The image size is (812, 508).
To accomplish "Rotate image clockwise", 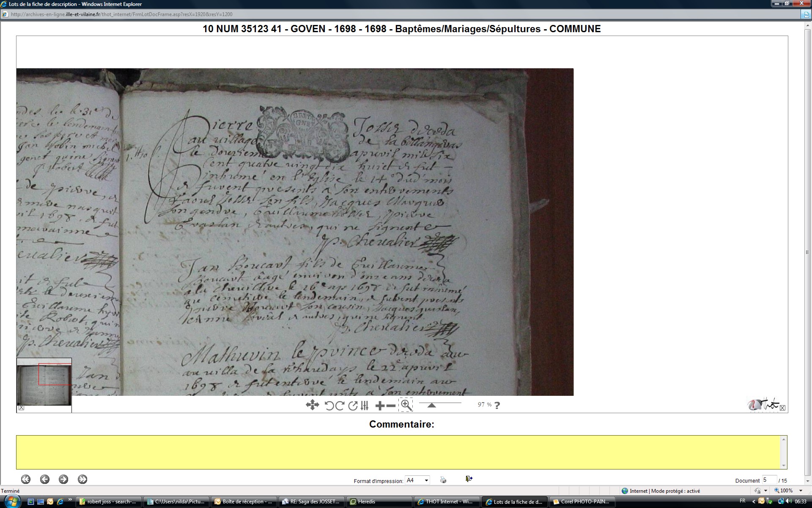I will coord(340,406).
